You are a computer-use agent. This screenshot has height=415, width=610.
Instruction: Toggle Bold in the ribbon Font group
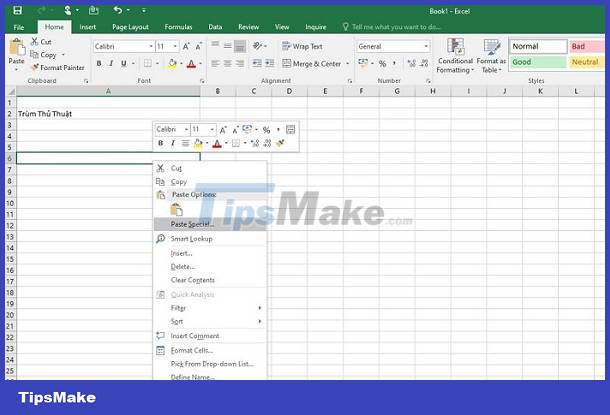(99, 63)
